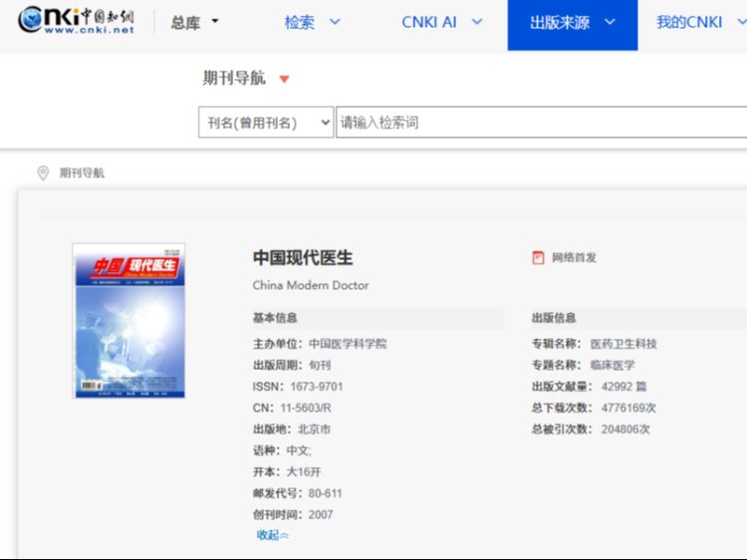Open the 总库 dropdown

tap(194, 22)
